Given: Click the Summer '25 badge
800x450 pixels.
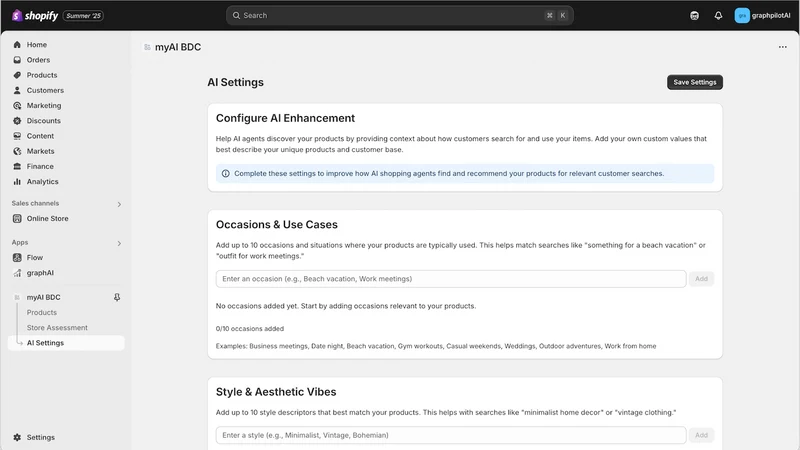Looking at the screenshot, I should [83, 16].
